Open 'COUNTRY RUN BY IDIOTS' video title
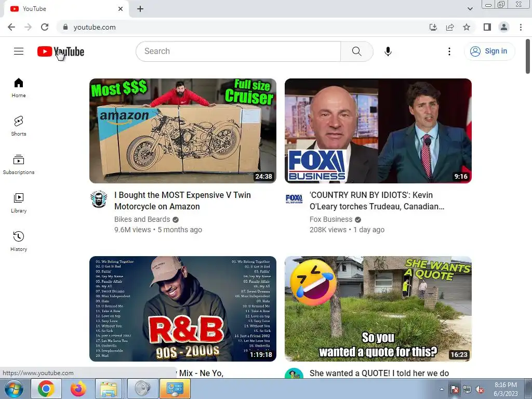Image resolution: width=532 pixels, height=399 pixels. pyautogui.click(x=377, y=201)
